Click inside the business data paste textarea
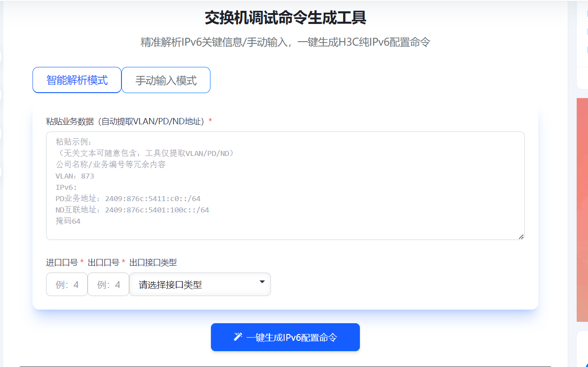 (285, 185)
